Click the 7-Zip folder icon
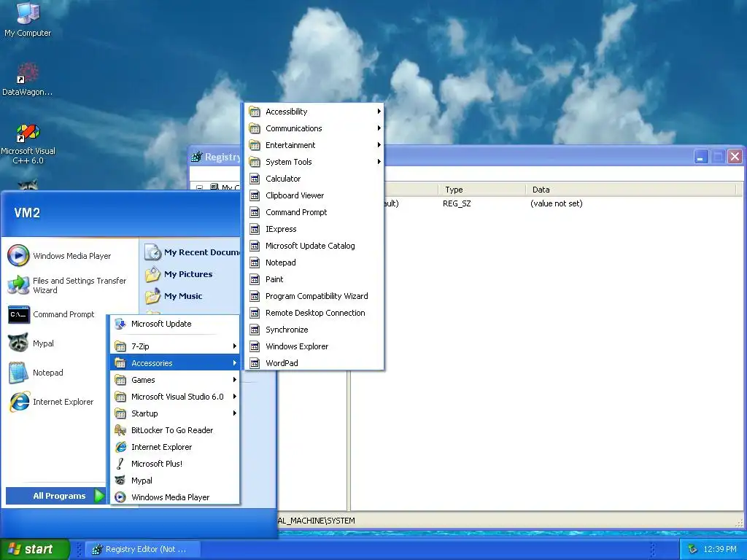This screenshot has height=560, width=747. point(120,346)
